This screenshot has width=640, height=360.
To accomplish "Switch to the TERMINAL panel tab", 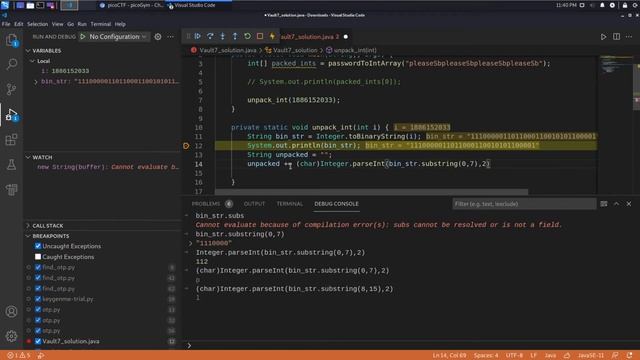I will point(290,204).
